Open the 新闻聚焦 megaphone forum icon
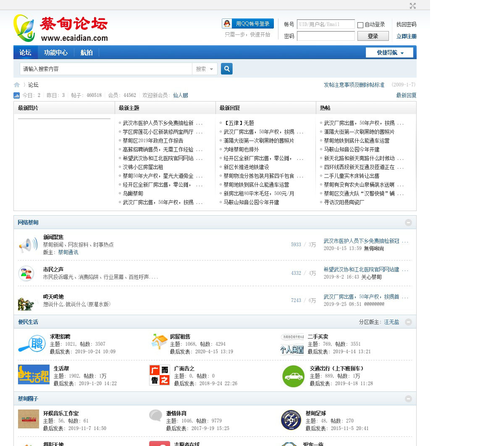The width and height of the screenshot is (504, 446). (28, 245)
